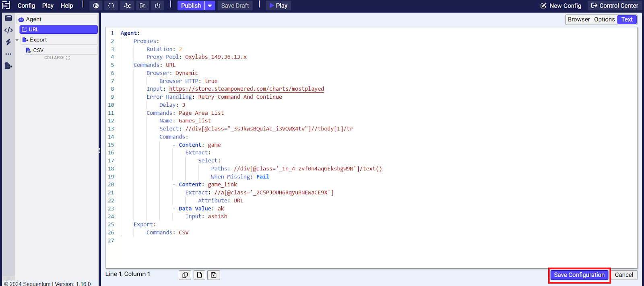644x286 pixels.
Task: Click the Save Draft button
Action: tap(235, 6)
